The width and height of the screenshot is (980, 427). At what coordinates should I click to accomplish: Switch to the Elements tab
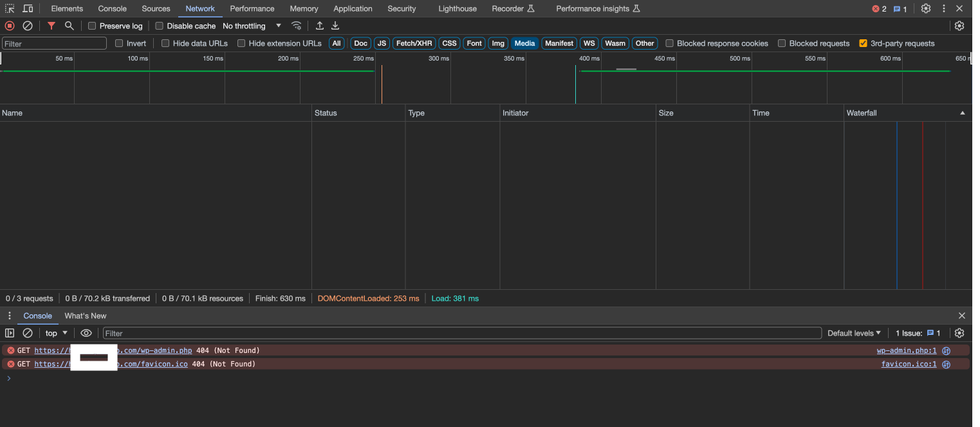point(67,8)
